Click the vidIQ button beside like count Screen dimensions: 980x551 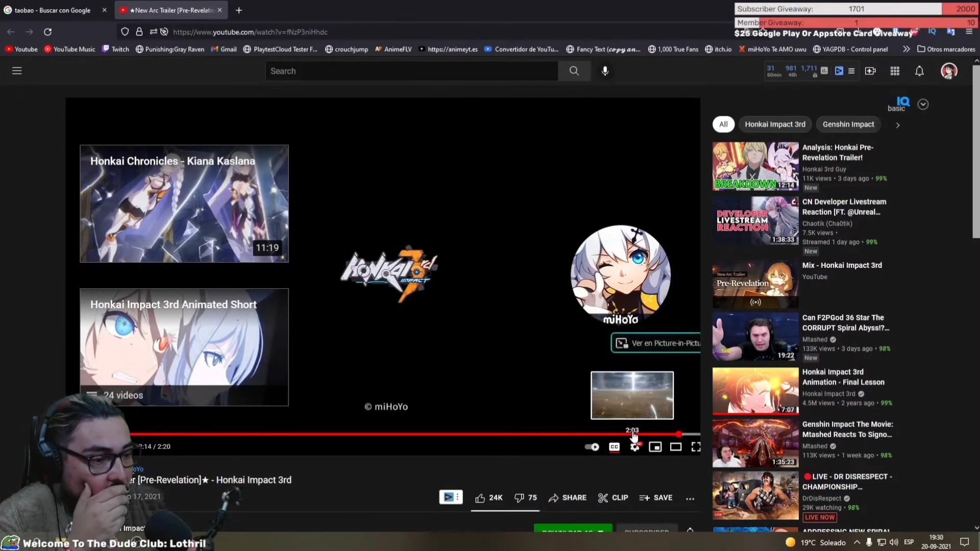click(451, 497)
